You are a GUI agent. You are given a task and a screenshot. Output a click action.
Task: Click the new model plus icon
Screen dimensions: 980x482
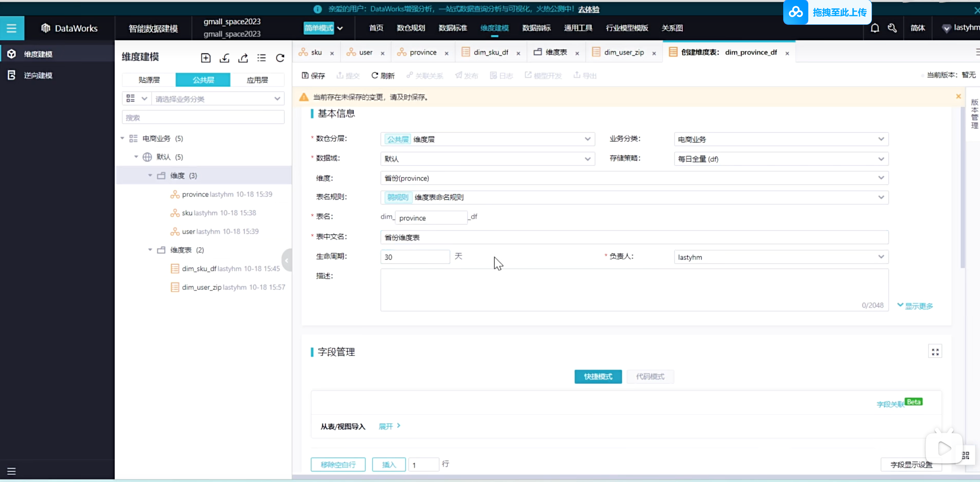point(205,58)
